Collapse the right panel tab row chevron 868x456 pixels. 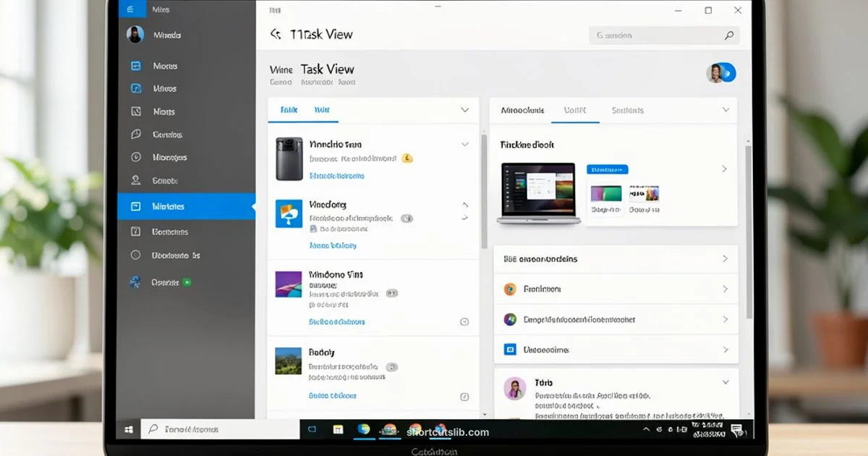[726, 109]
